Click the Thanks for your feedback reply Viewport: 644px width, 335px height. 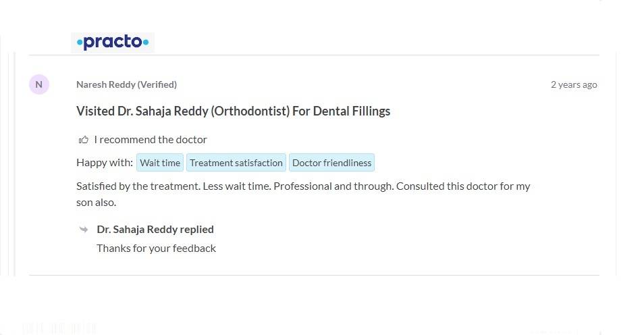pyautogui.click(x=156, y=248)
